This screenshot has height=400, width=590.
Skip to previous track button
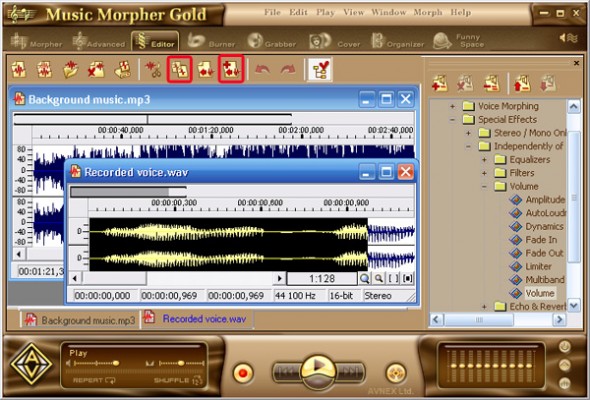(286, 372)
